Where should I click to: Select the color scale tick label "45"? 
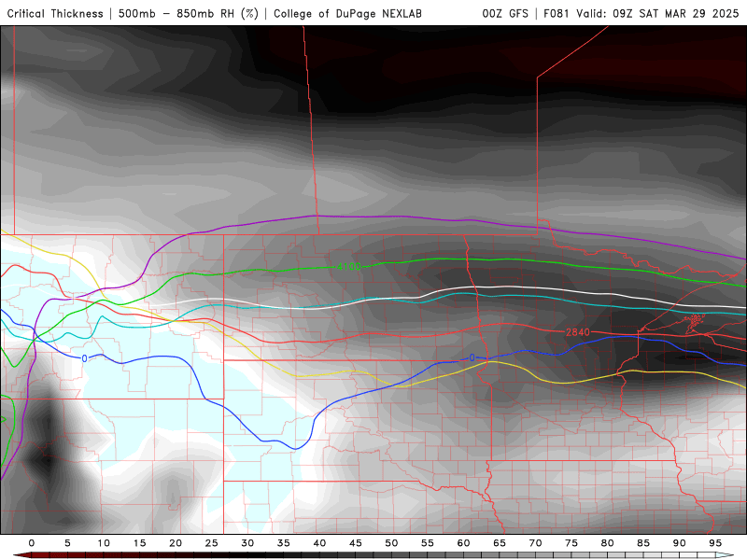click(x=356, y=543)
